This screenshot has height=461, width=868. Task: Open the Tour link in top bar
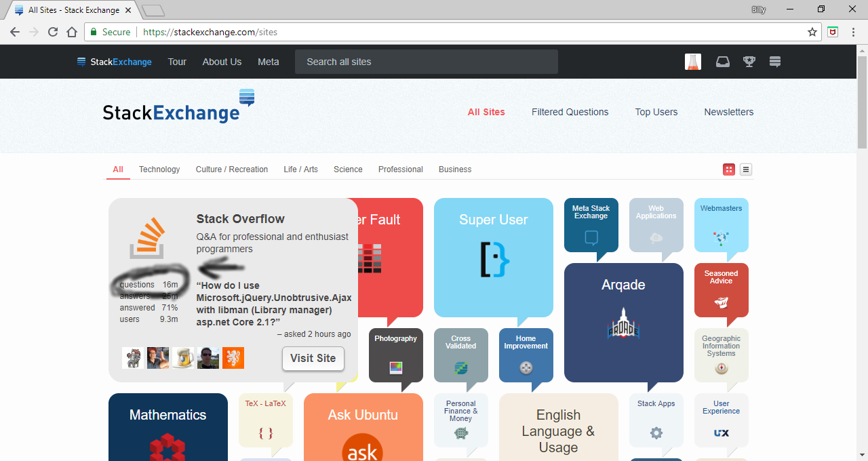click(177, 62)
